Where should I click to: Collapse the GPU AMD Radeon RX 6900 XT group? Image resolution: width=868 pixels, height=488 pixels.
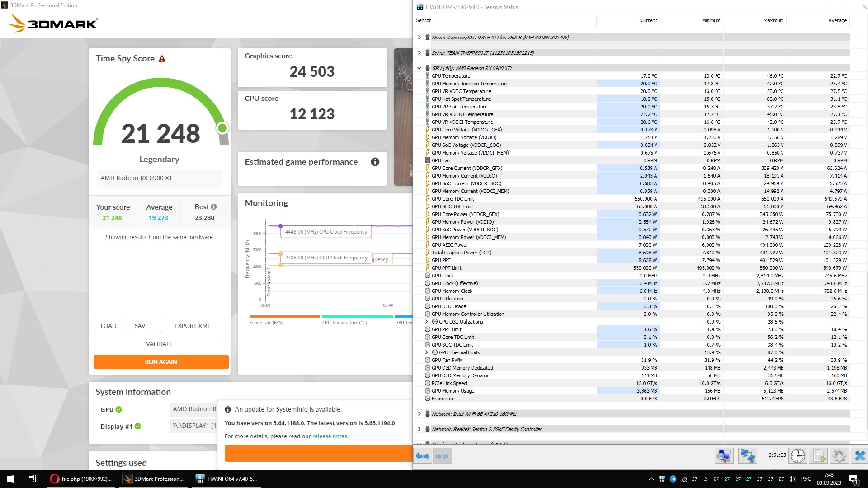coord(419,68)
